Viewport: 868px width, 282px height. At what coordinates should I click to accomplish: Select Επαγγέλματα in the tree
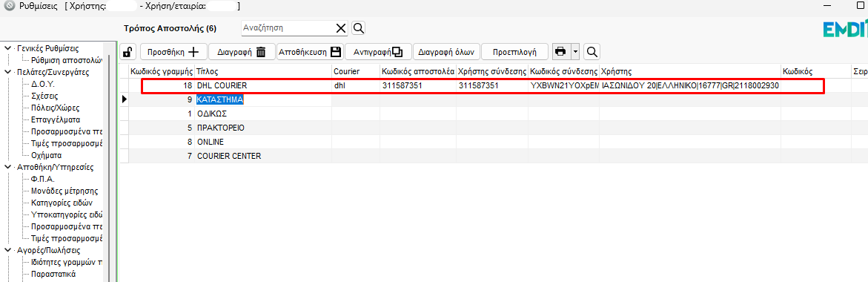tap(56, 119)
